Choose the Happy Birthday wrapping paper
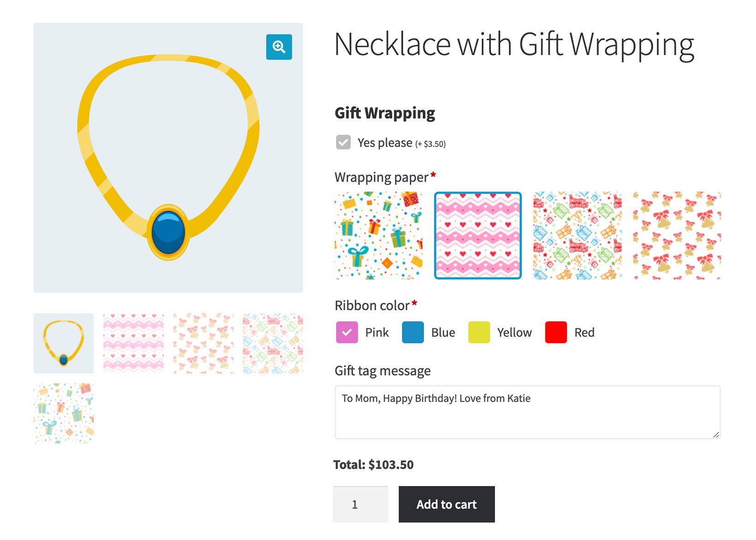 coord(577,235)
